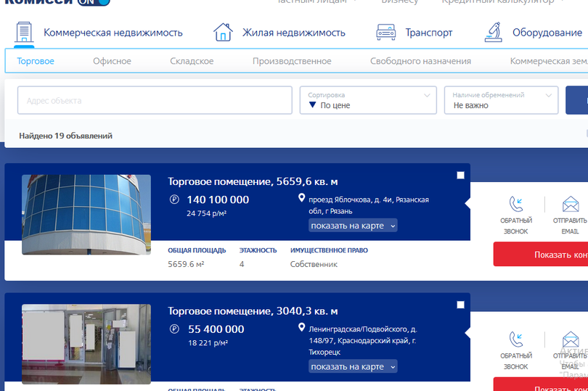Expand показать на карте for Tikhoretsk listing
Viewport: 588px width, 391px height.
click(x=353, y=366)
